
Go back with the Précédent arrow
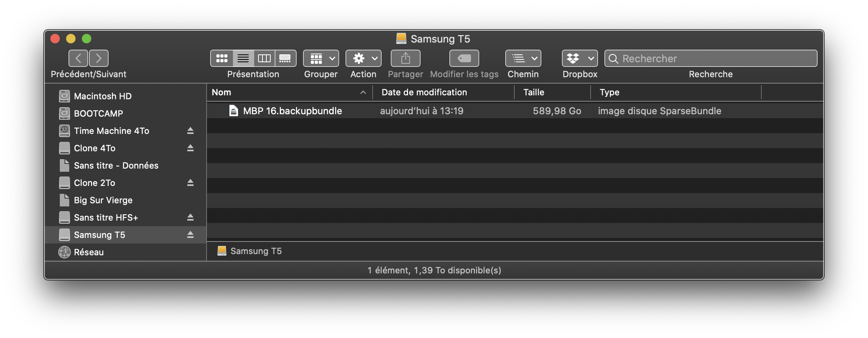(78, 58)
